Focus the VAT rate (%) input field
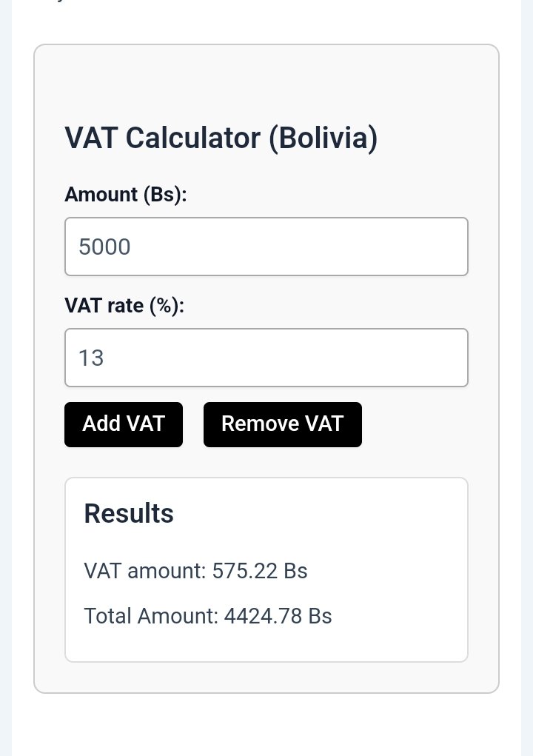The height and width of the screenshot is (756, 533). [x=266, y=358]
